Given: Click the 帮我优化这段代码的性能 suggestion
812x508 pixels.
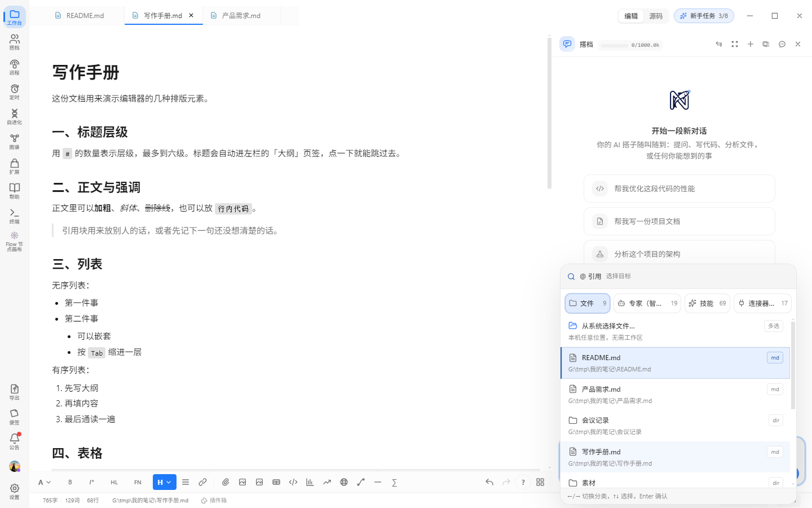Looking at the screenshot, I should (x=679, y=189).
